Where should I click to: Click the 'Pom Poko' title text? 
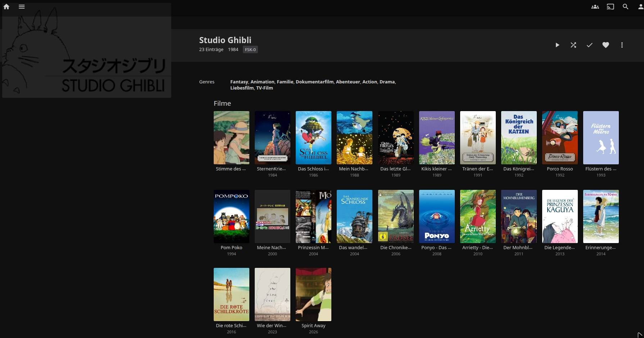[231, 247]
